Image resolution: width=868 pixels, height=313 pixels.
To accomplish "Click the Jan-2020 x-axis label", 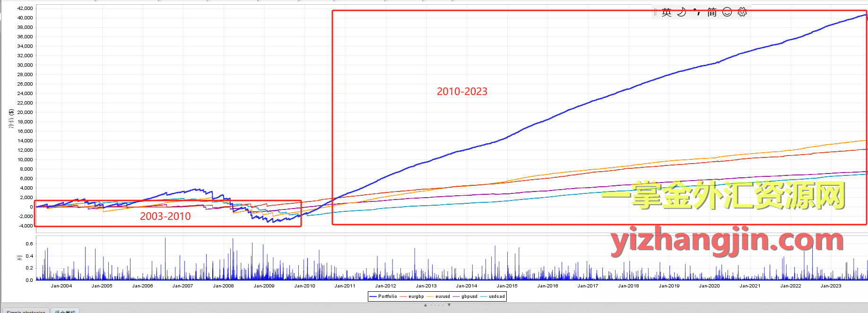I will [709, 286].
